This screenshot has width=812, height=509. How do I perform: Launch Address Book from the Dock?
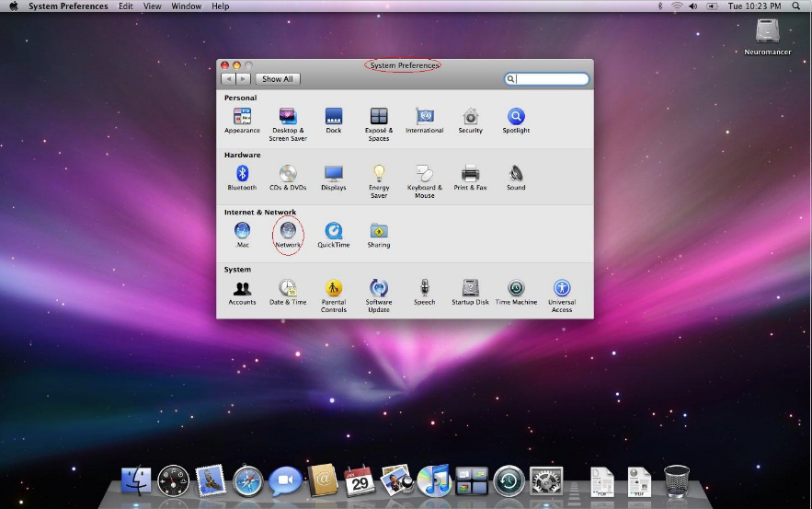point(323,480)
